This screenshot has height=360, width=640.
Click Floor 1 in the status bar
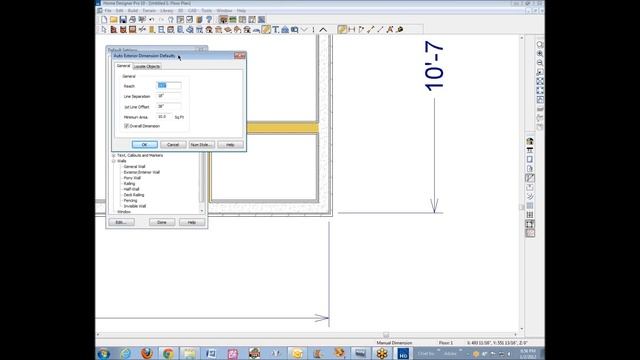(x=446, y=343)
